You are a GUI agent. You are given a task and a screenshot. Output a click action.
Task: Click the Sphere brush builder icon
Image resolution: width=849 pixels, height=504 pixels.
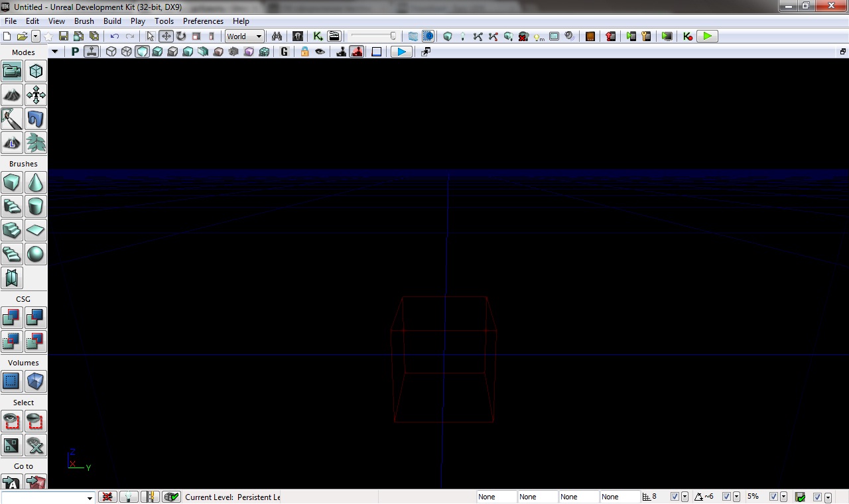(x=36, y=254)
